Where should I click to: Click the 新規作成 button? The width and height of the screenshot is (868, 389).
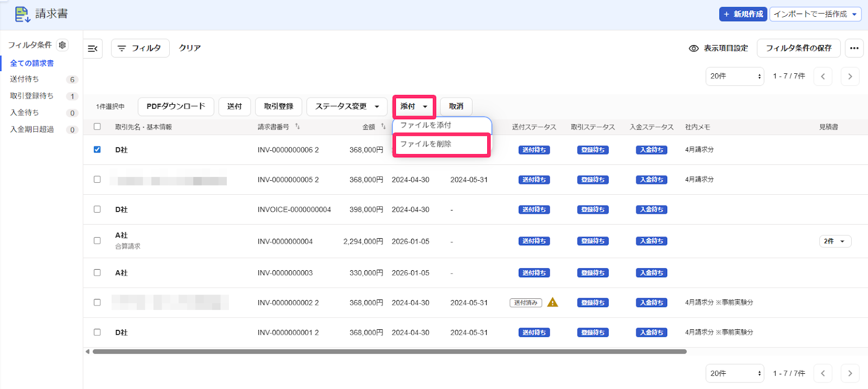point(743,14)
